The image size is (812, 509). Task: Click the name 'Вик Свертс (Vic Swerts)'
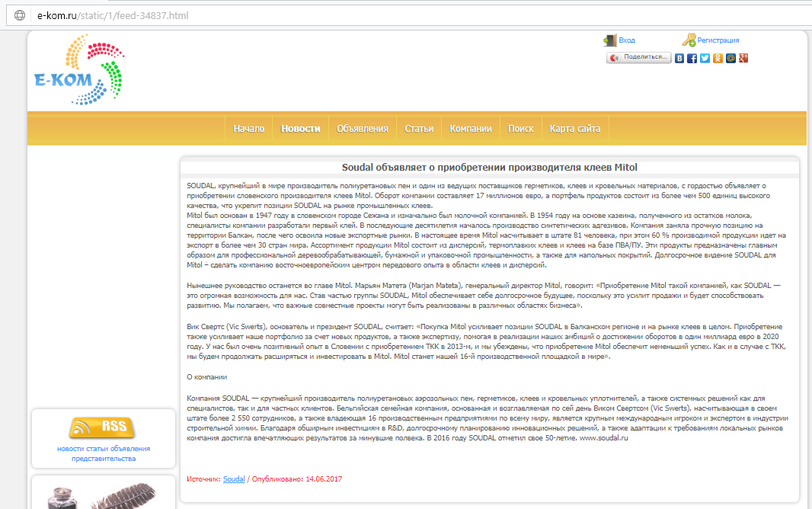point(227,327)
